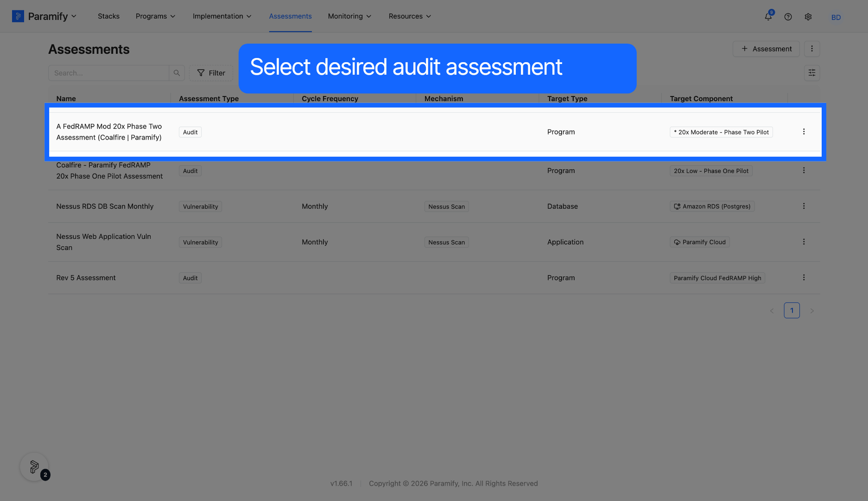Expand the Resources menu
The image size is (868, 501).
[410, 16]
